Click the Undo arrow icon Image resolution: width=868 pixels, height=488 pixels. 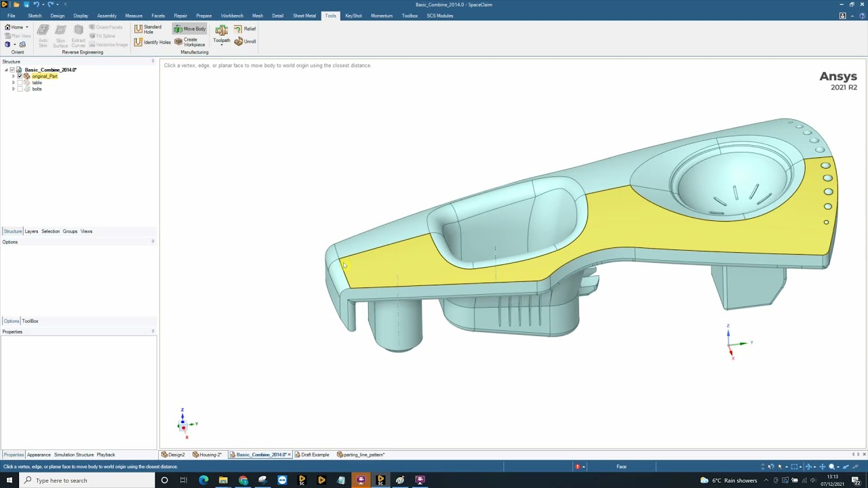pos(36,4)
